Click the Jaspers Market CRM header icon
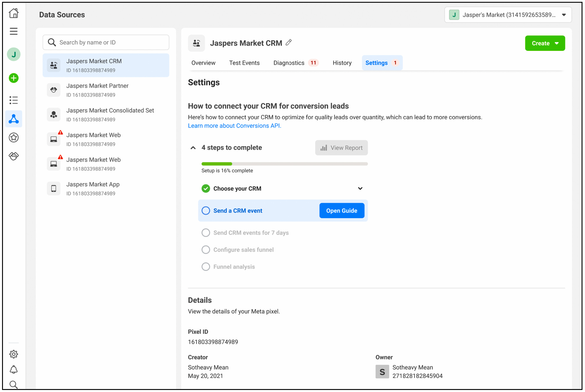 pyautogui.click(x=196, y=43)
